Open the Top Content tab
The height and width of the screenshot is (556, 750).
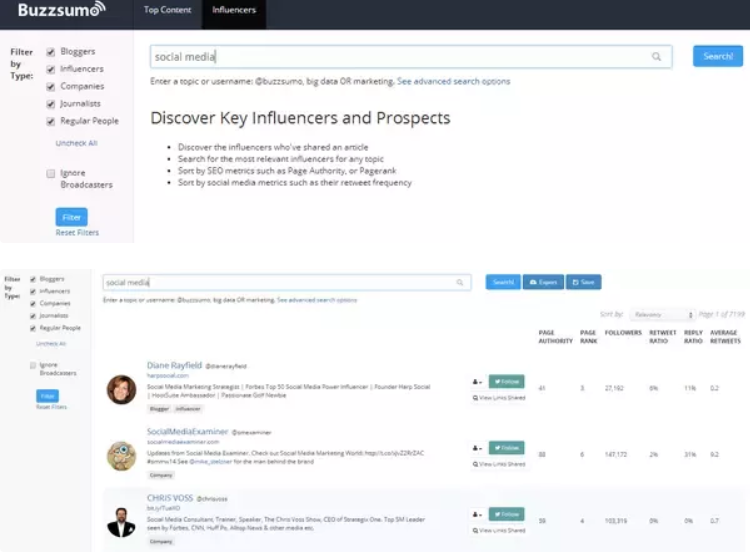tap(167, 10)
